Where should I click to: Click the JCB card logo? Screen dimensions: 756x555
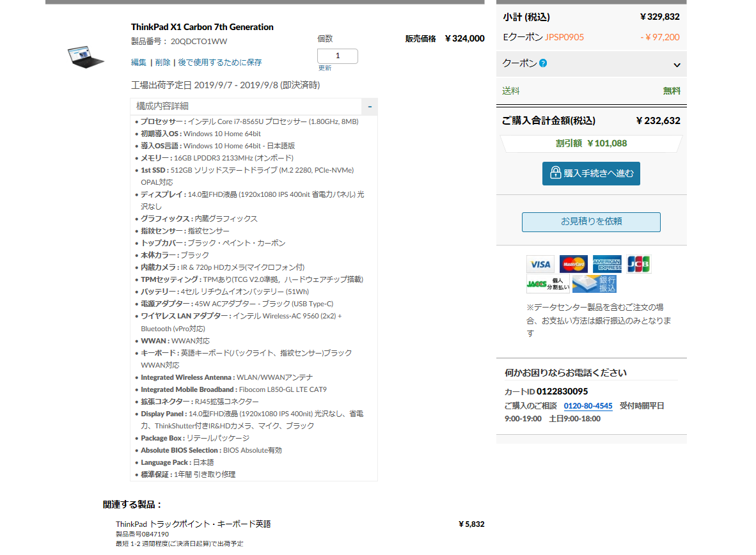click(639, 264)
